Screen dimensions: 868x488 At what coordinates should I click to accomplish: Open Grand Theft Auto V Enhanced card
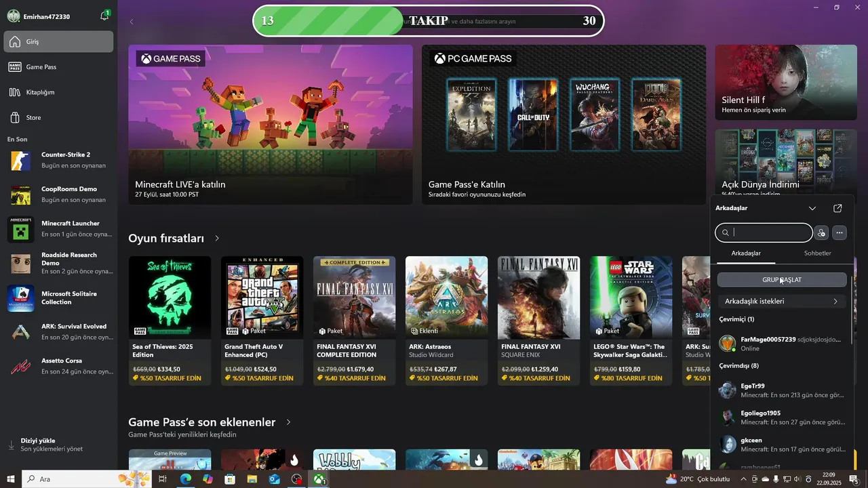point(262,321)
